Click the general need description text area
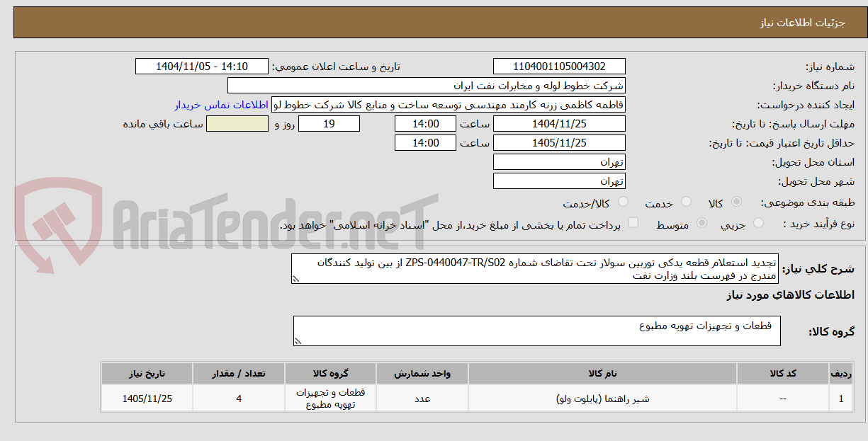 click(x=536, y=269)
